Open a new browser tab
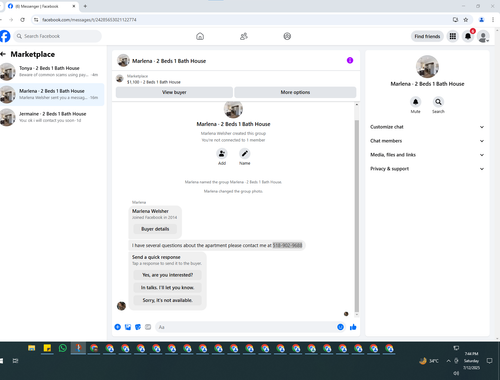This screenshot has height=380, width=500. point(85,6)
